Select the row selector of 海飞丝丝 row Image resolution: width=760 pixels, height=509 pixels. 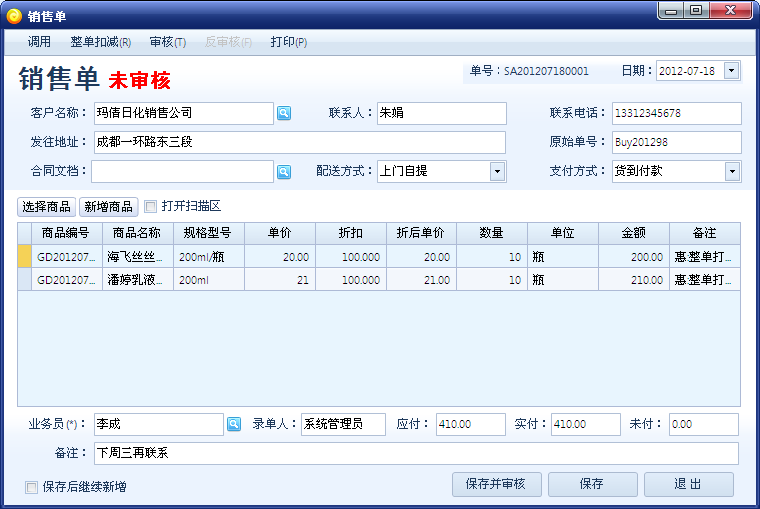[25, 256]
